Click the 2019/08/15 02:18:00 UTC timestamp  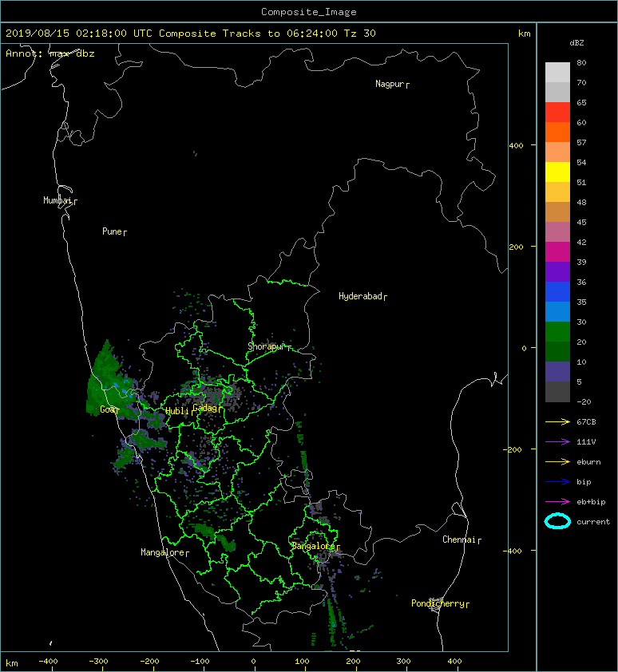pyautogui.click(x=79, y=34)
